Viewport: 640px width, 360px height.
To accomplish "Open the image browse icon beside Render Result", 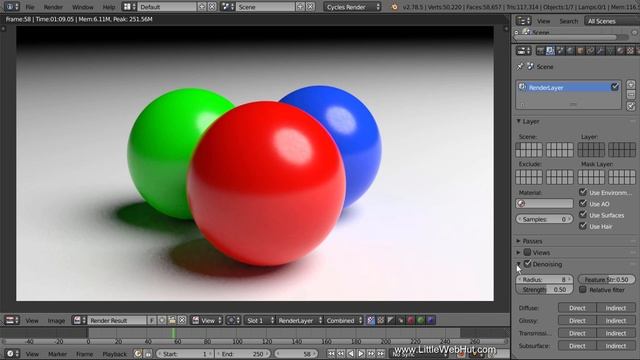I will [79, 320].
